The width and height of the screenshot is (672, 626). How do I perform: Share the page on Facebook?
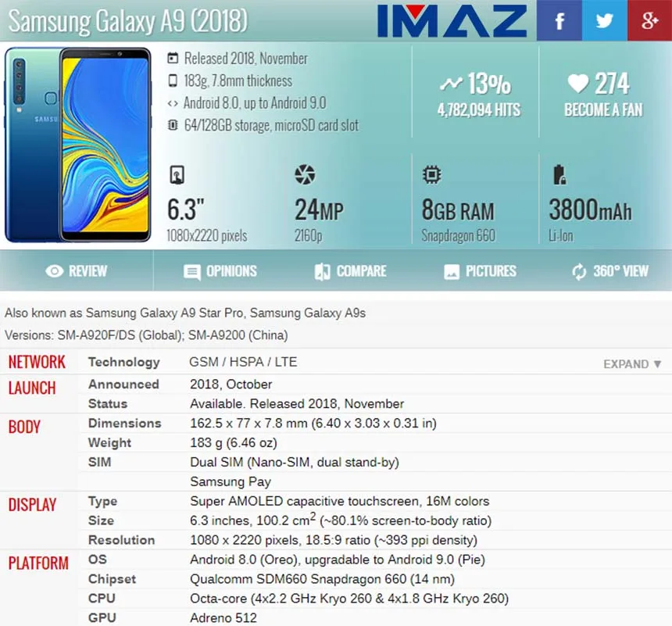(x=559, y=20)
